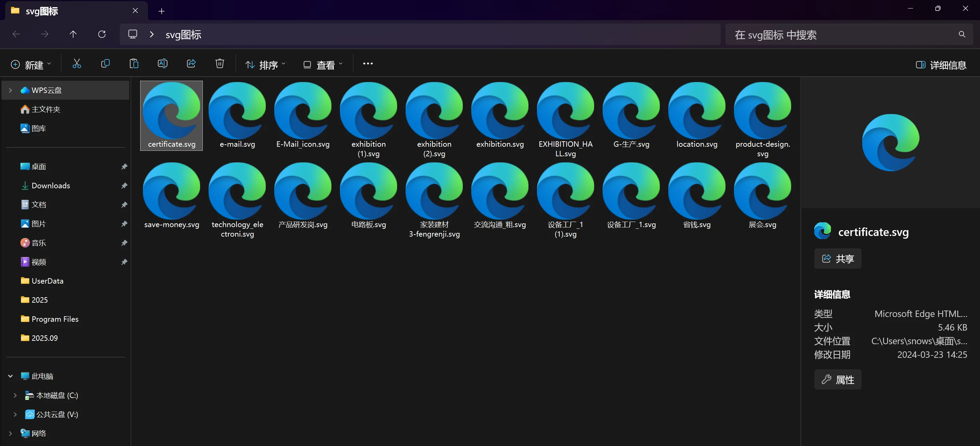This screenshot has width=980, height=446.
Task: Toggle the 详细信息 details pane
Action: click(x=941, y=65)
